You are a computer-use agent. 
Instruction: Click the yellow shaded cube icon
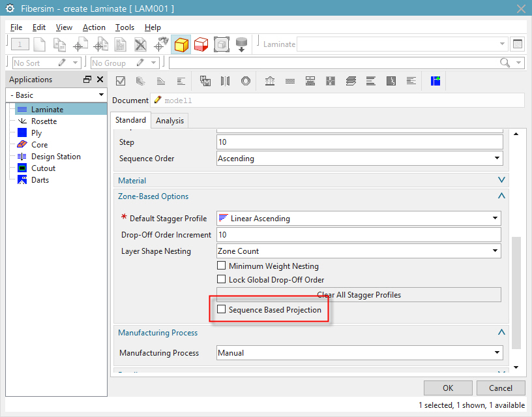tap(181, 44)
